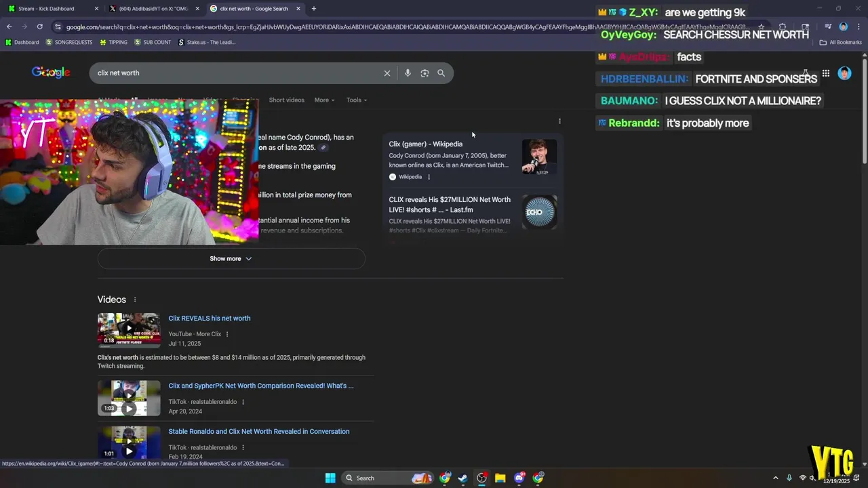Play the 0:18 Clix REVEALS video thumbnail

click(x=129, y=329)
